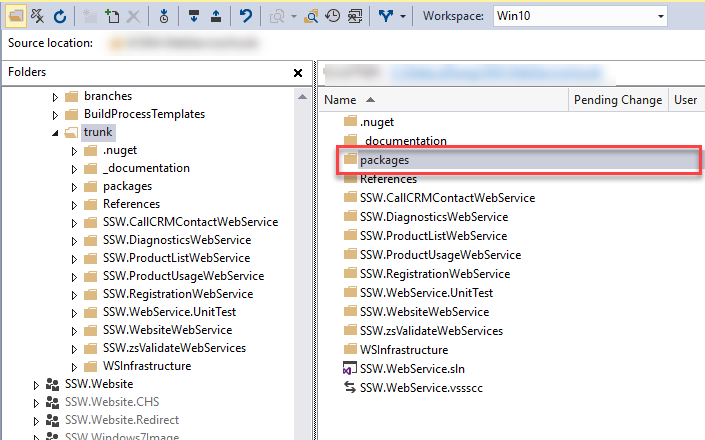The height and width of the screenshot is (440, 705).
Task: Click the Undo Pending Changes icon
Action: (x=245, y=16)
